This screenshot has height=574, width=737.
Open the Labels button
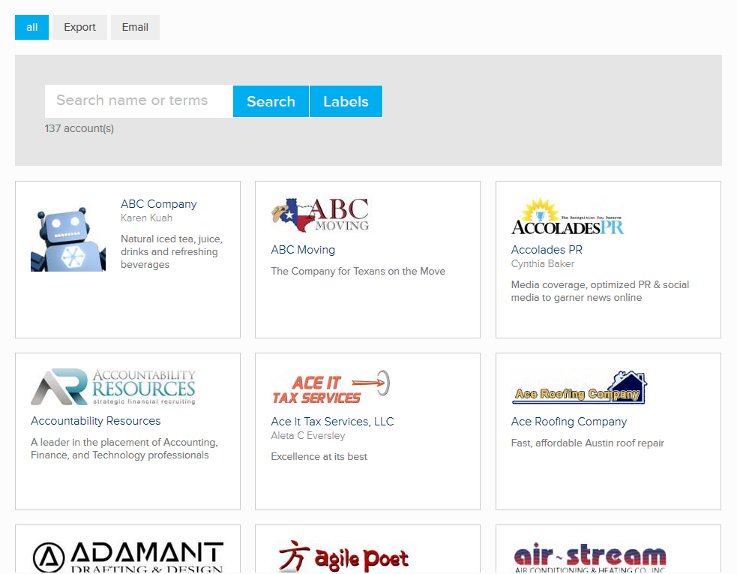coord(346,101)
